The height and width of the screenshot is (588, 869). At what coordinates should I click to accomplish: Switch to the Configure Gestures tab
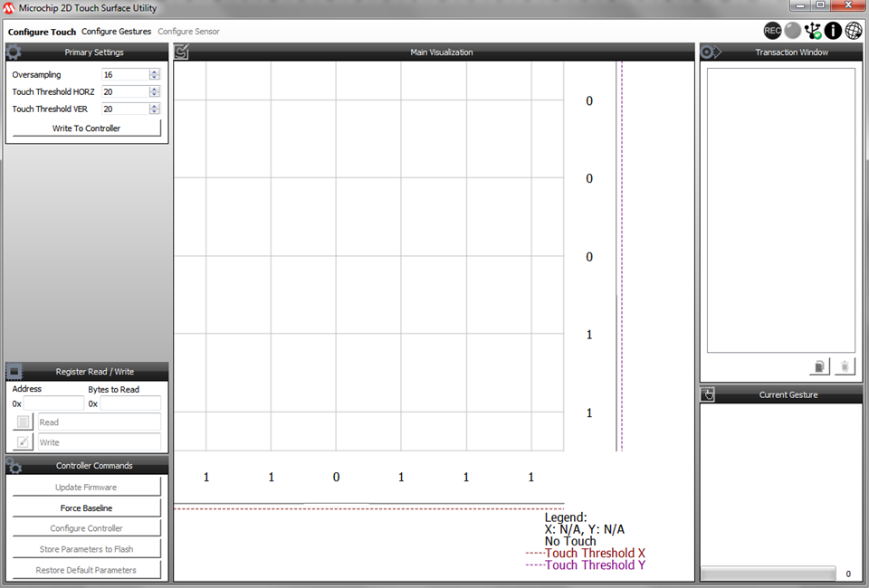coord(115,31)
